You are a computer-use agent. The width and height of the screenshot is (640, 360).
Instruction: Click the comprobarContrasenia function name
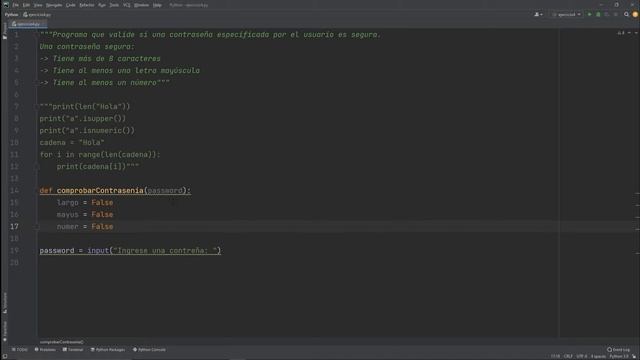click(x=100, y=191)
